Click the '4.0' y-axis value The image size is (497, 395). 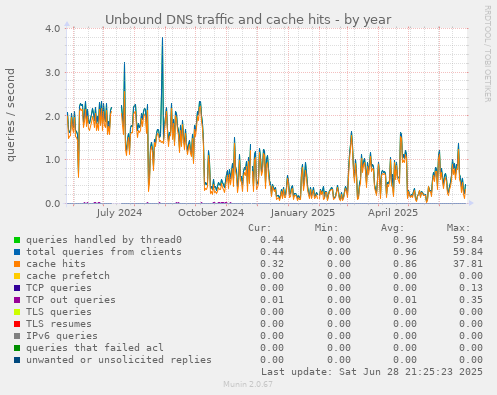coord(53,29)
